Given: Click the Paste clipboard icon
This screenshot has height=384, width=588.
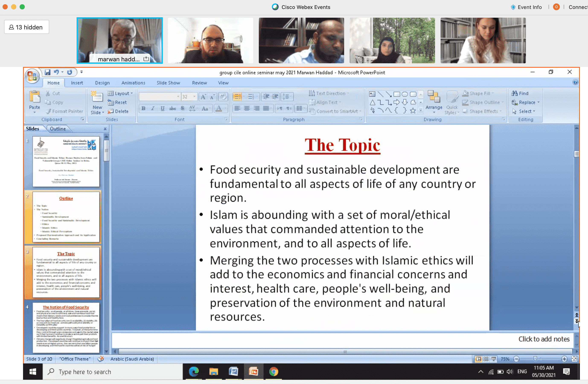Looking at the screenshot, I should (x=35, y=97).
